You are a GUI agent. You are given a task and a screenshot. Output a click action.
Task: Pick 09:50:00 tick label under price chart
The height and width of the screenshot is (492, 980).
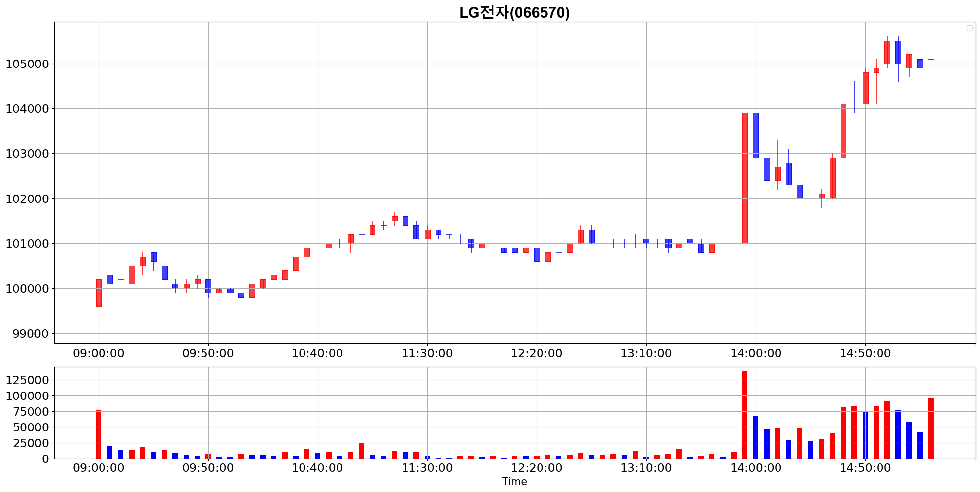208,354
